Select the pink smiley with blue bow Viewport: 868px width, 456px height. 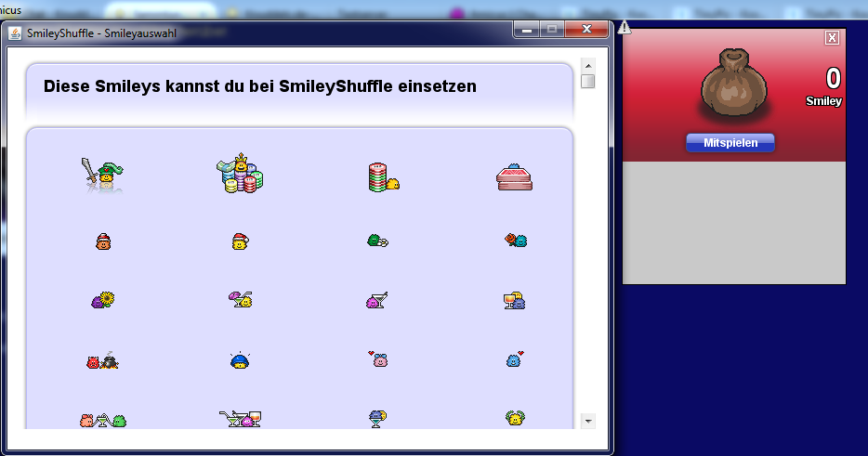tap(378, 359)
